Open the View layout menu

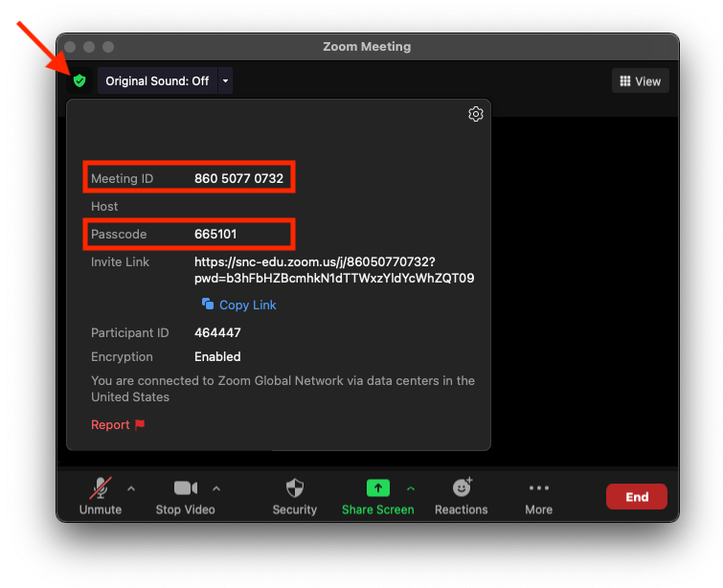[640, 81]
